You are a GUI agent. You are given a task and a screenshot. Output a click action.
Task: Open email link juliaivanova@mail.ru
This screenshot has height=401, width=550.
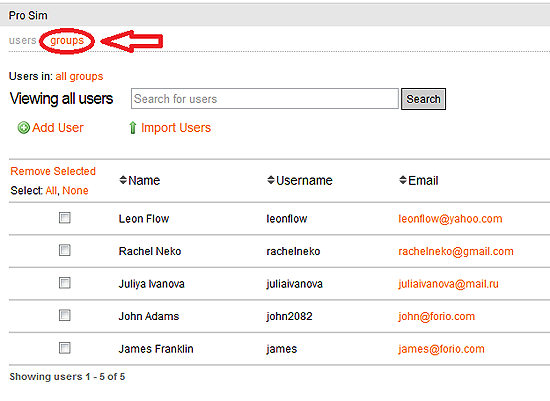click(x=448, y=284)
